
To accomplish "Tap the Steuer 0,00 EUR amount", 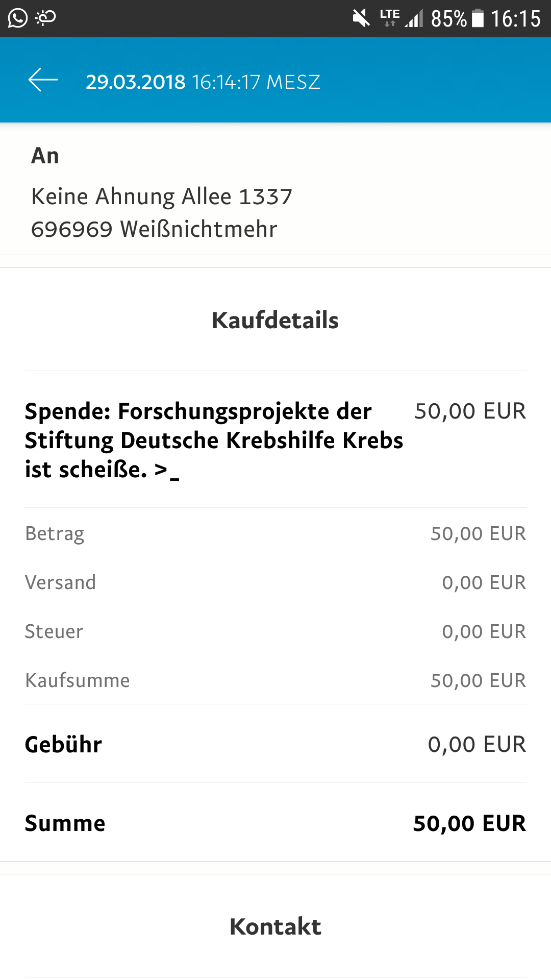I will (x=484, y=631).
